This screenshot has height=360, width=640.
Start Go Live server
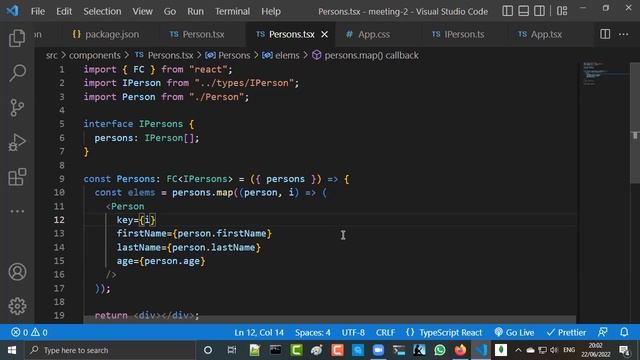click(514, 332)
